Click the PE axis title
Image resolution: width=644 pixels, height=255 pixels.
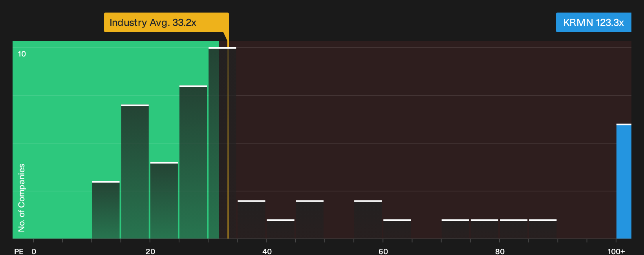coord(19,251)
